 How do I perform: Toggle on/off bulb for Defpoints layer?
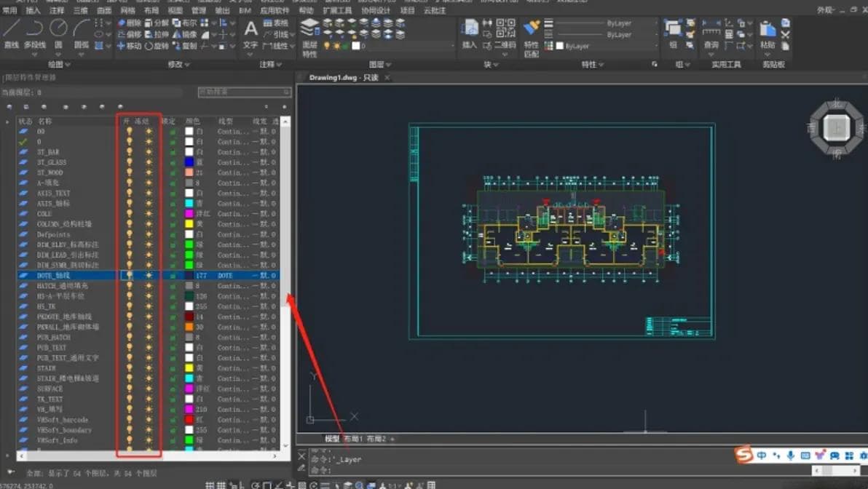pos(130,234)
